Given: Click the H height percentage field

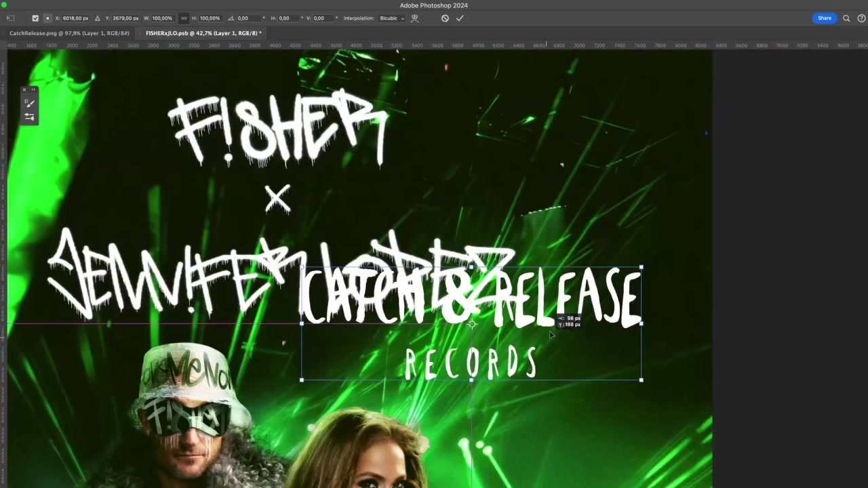Looking at the screenshot, I should tap(210, 18).
